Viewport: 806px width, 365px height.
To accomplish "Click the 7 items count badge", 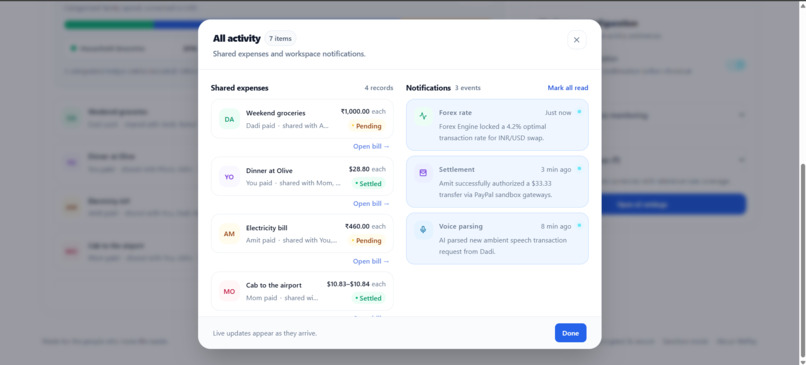I will [x=280, y=39].
